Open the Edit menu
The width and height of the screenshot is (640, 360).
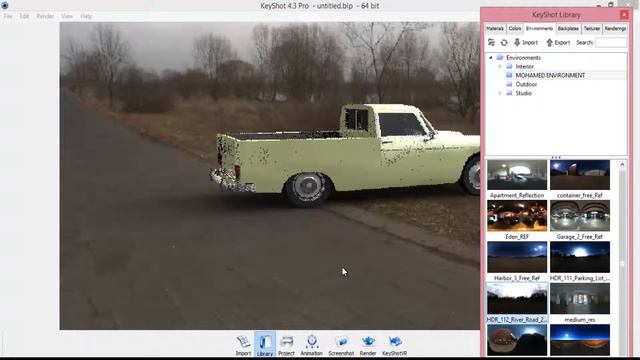(24, 16)
